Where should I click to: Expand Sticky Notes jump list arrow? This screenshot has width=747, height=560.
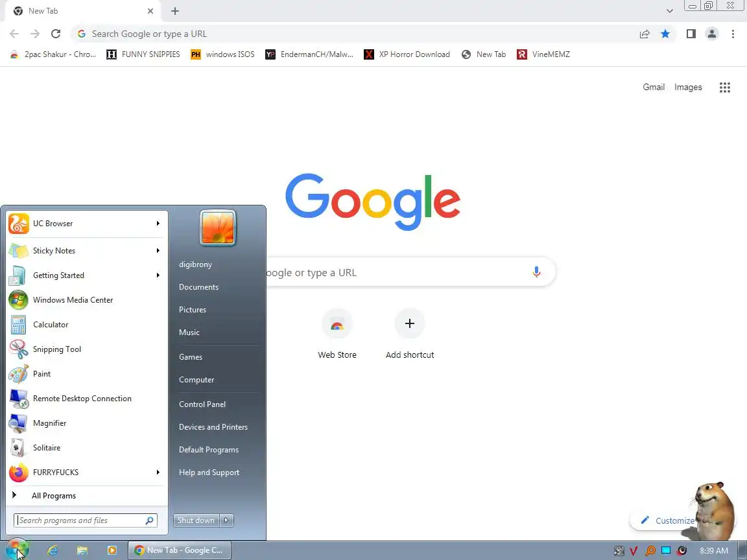(158, 250)
